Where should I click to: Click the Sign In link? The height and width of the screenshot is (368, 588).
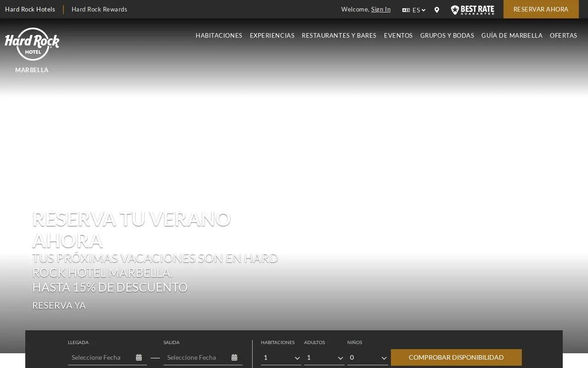coord(381,9)
